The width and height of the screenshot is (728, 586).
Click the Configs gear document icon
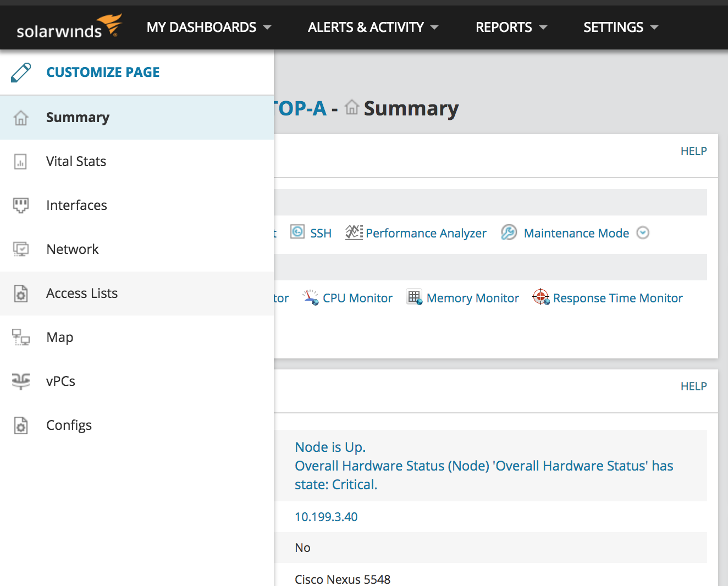pos(21,425)
